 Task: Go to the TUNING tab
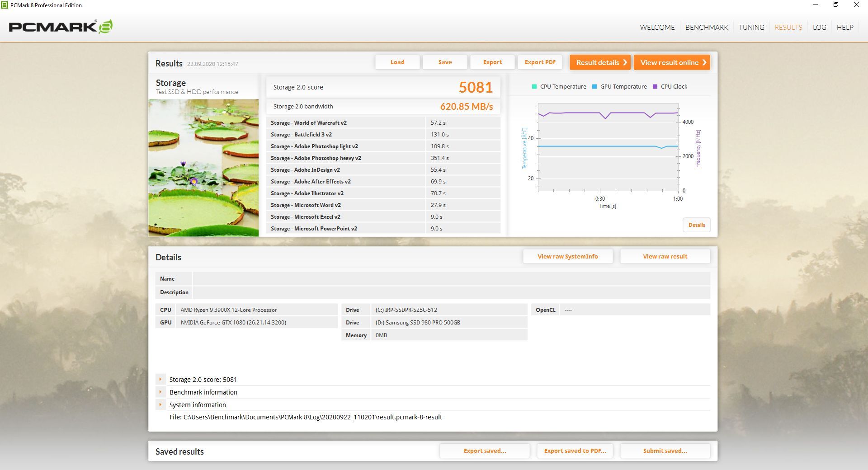pyautogui.click(x=751, y=27)
